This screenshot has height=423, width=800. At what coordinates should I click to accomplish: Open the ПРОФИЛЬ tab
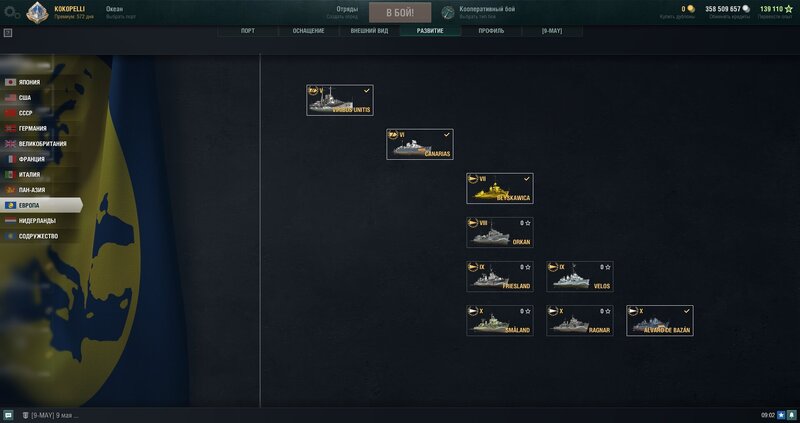[491, 31]
